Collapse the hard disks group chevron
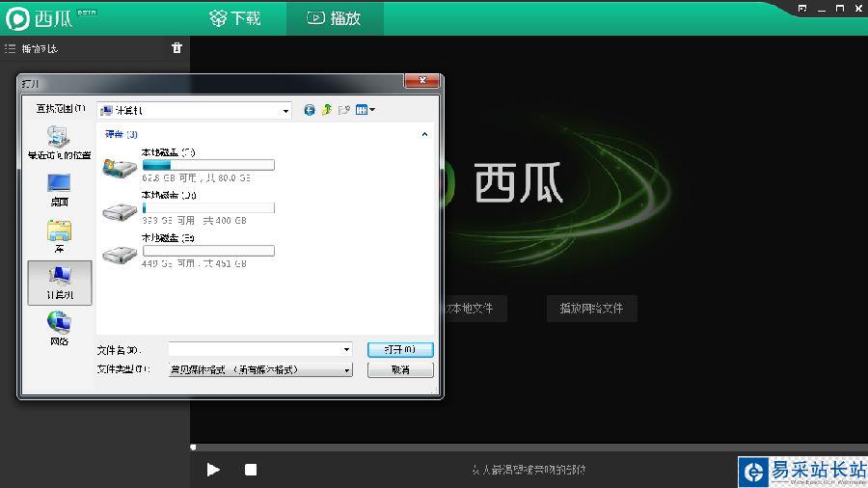 click(x=424, y=134)
